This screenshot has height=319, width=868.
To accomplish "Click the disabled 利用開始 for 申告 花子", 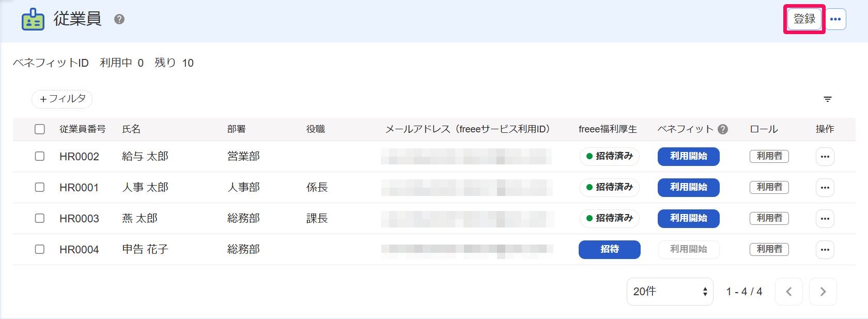I will pos(689,249).
